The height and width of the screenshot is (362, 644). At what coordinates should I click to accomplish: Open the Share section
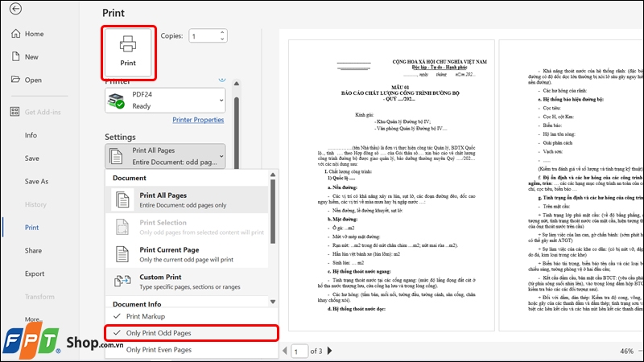tap(33, 250)
